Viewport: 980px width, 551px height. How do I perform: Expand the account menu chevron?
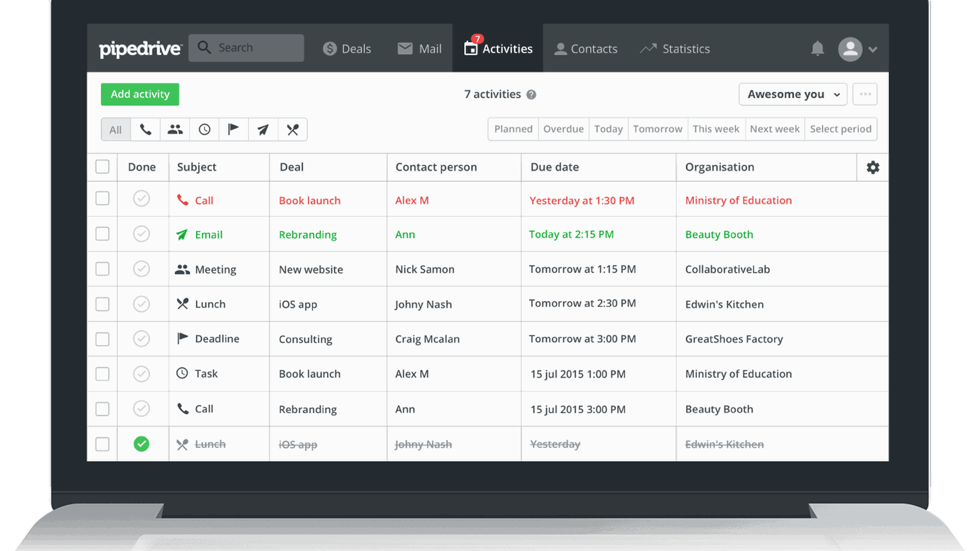(x=873, y=49)
